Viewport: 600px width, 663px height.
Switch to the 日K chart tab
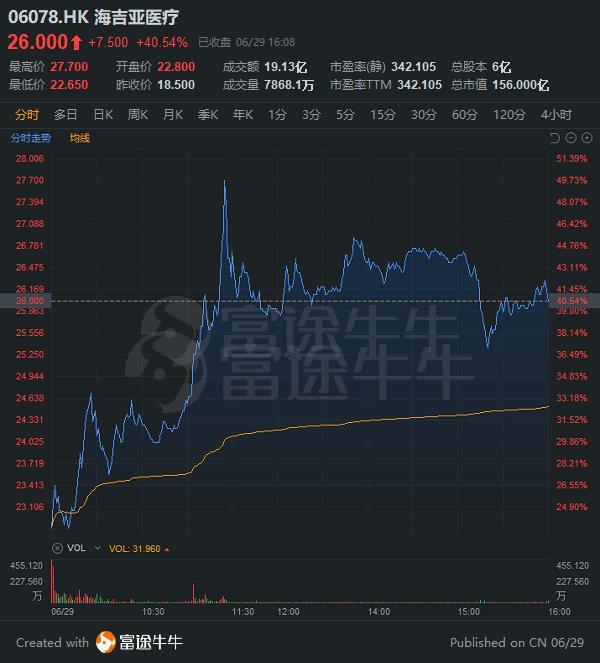click(103, 115)
